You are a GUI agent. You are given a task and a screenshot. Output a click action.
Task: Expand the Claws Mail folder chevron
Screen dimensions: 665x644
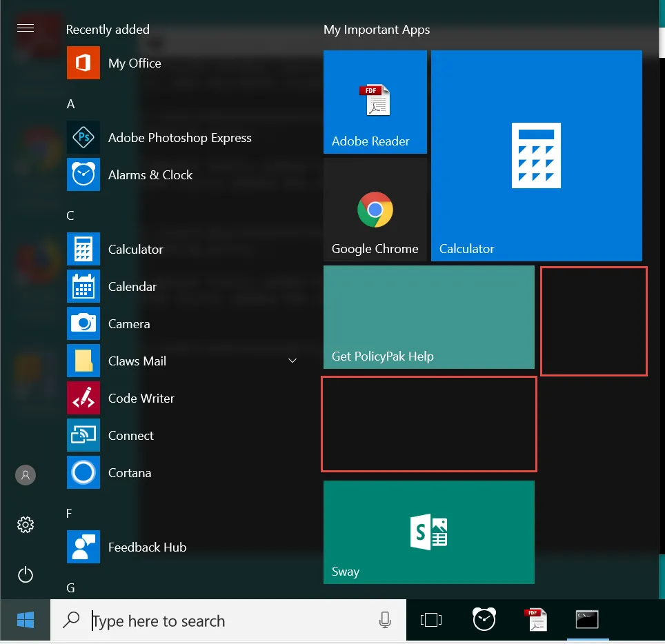point(292,361)
